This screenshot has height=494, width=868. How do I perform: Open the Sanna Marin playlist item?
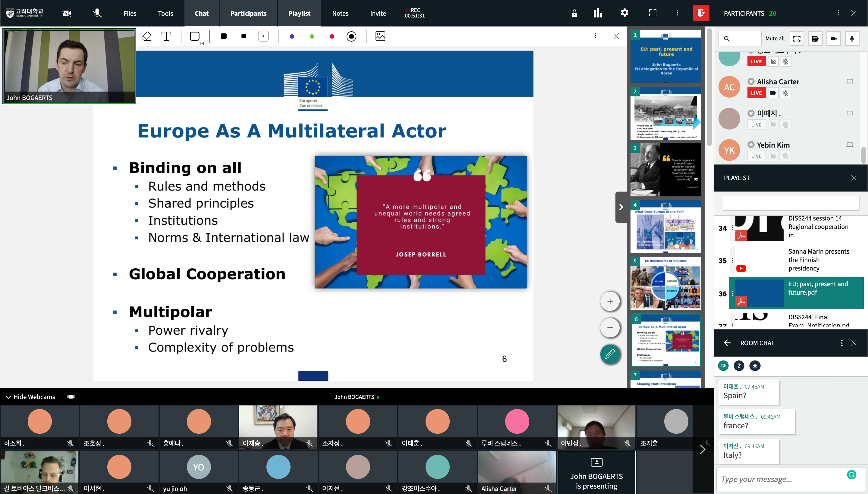coord(818,260)
